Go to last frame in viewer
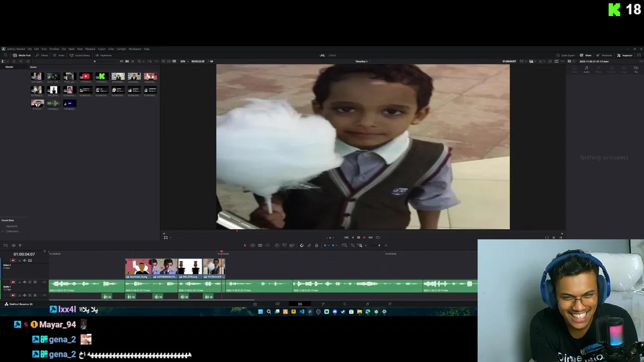644x362 pixels. [371, 237]
